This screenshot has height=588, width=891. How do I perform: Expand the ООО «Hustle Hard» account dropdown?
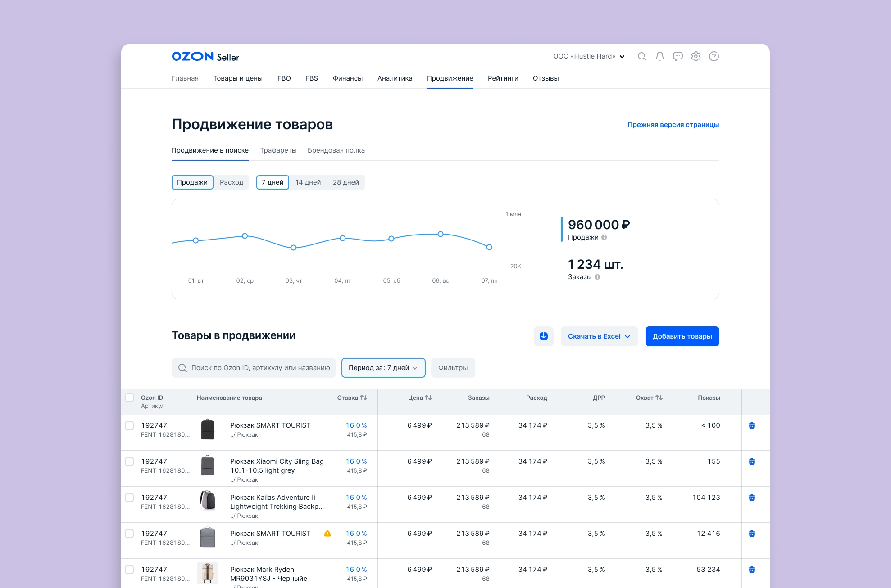click(x=589, y=56)
